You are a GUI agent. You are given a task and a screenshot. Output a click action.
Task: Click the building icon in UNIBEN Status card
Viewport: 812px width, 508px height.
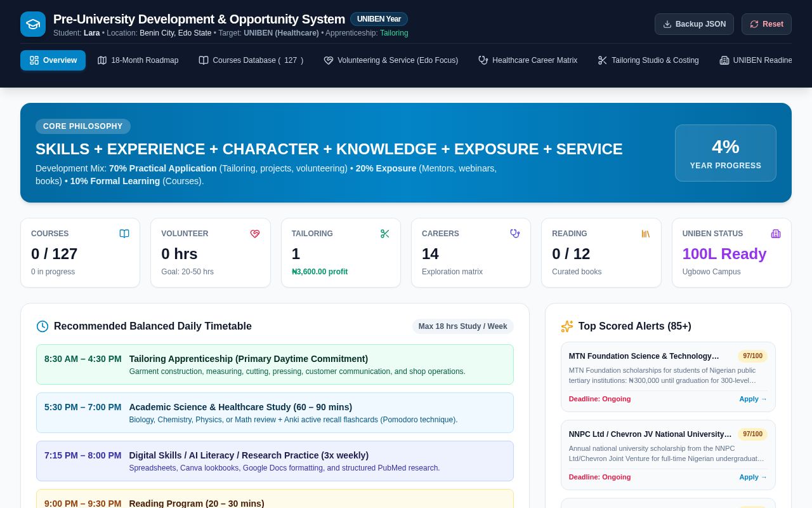coord(776,234)
